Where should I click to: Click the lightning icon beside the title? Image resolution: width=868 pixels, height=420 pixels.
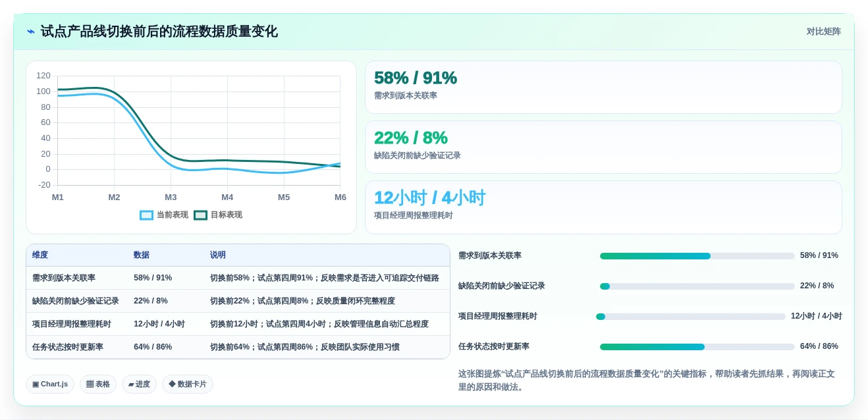[x=31, y=32]
